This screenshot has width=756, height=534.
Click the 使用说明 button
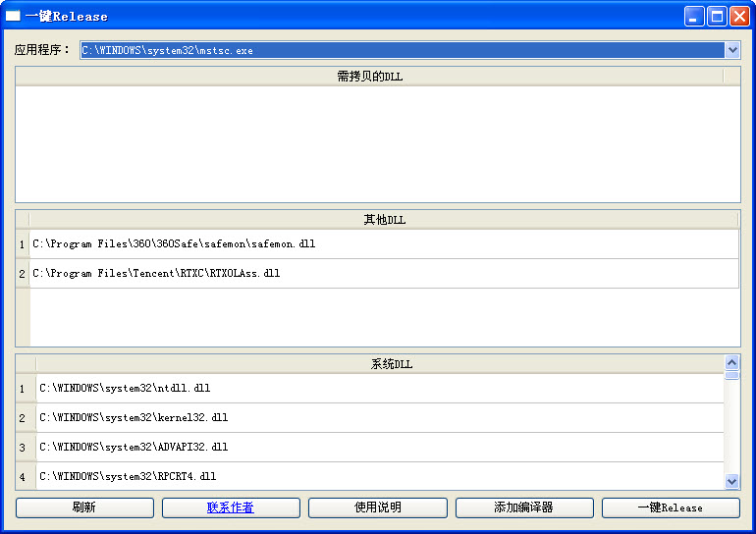[377, 507]
